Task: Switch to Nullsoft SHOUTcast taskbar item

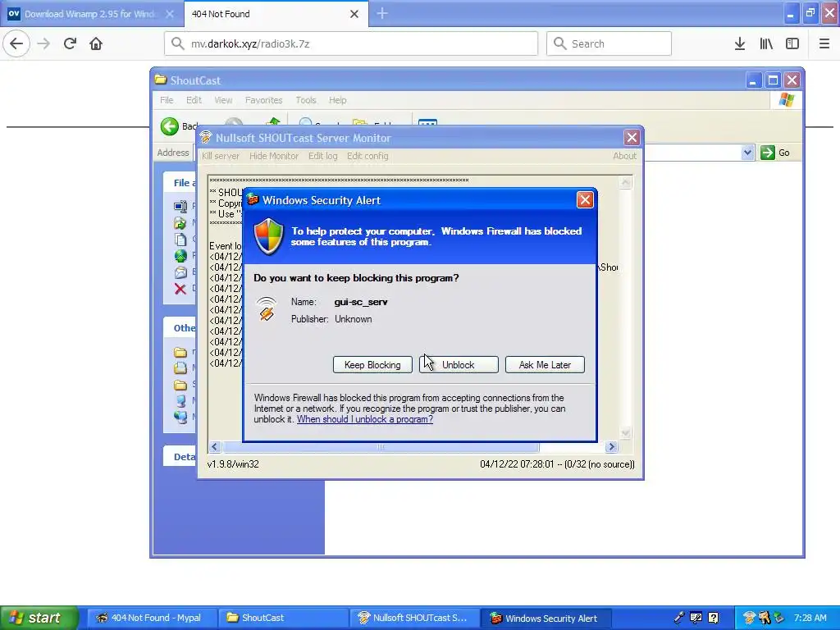Action: (x=414, y=618)
